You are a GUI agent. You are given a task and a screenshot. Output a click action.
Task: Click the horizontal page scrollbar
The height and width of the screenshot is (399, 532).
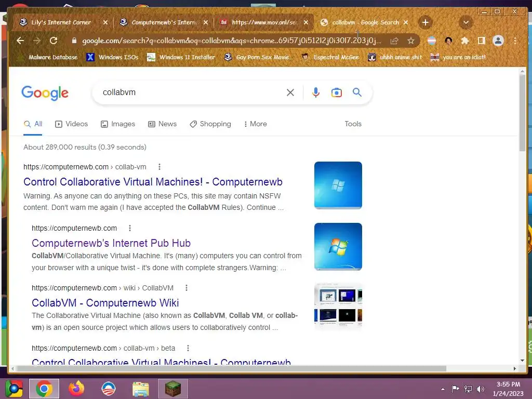coord(231,368)
